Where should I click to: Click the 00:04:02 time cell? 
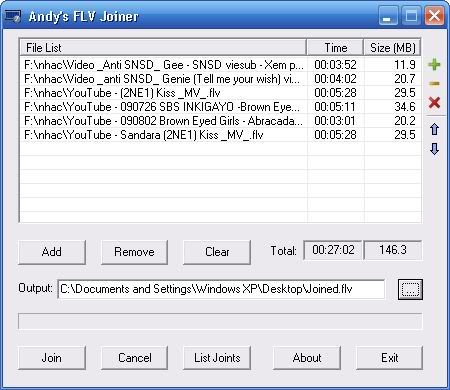coord(335,79)
